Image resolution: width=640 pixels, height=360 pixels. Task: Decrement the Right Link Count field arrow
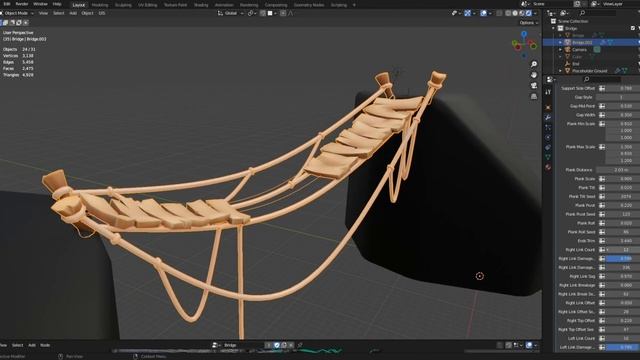tap(608, 250)
